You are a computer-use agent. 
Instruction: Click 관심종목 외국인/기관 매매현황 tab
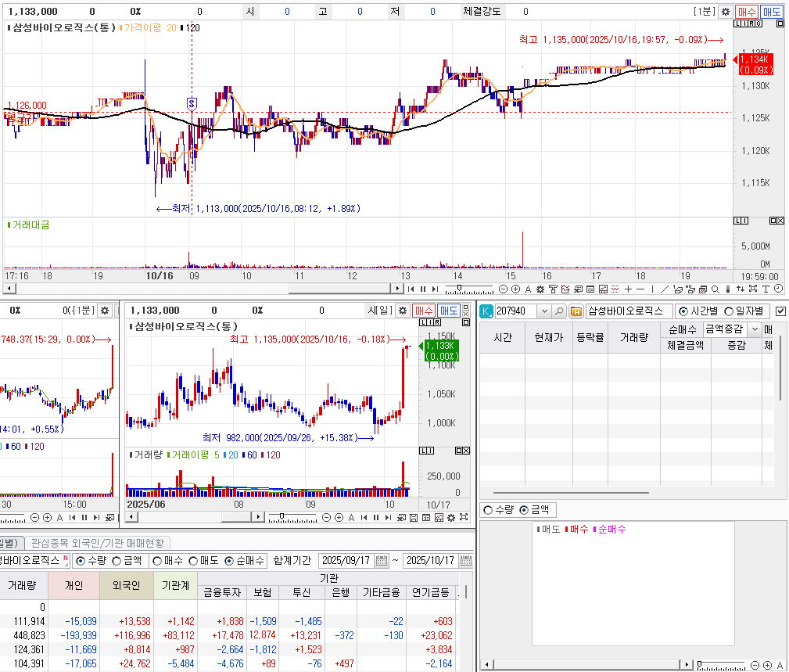click(98, 543)
